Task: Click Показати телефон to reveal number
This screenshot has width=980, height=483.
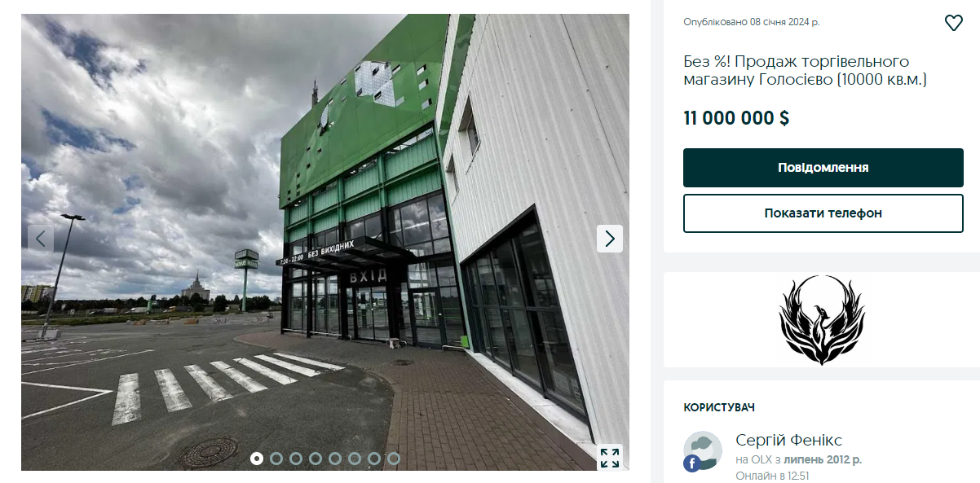Action: click(x=823, y=213)
